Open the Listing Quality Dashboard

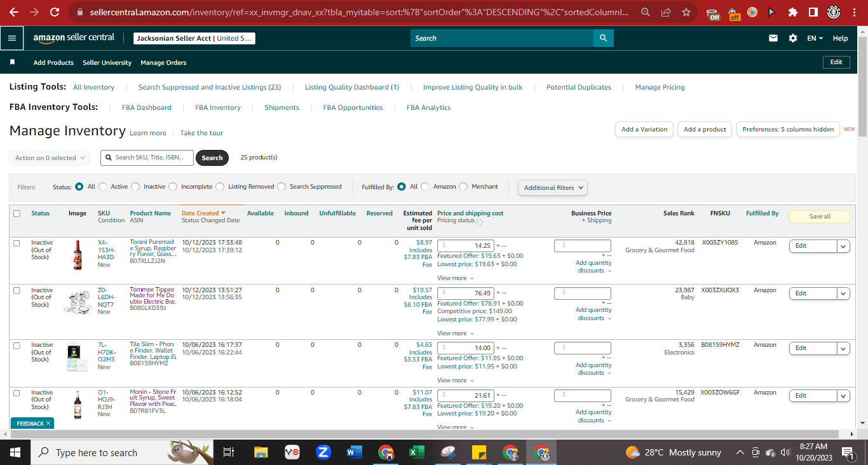(x=352, y=87)
